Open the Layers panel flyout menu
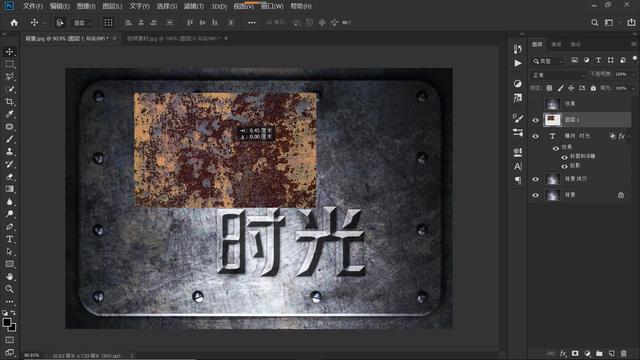This screenshot has height=360, width=640. pyautogui.click(x=633, y=44)
